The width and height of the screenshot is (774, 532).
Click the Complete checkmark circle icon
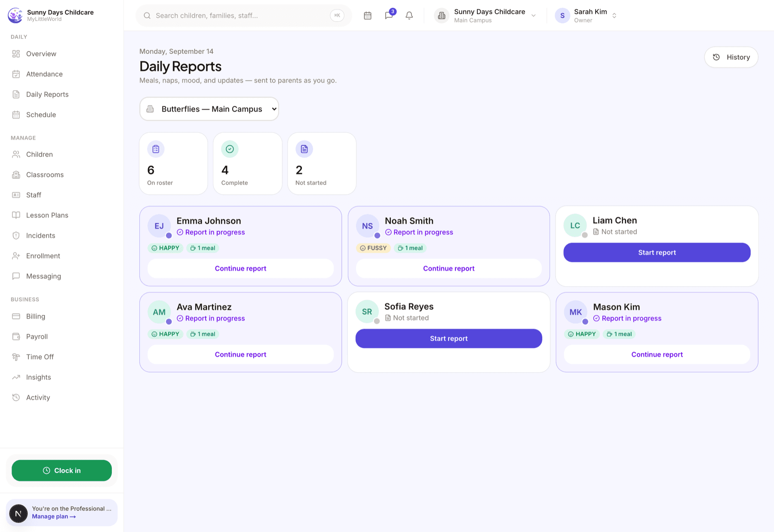[230, 149]
